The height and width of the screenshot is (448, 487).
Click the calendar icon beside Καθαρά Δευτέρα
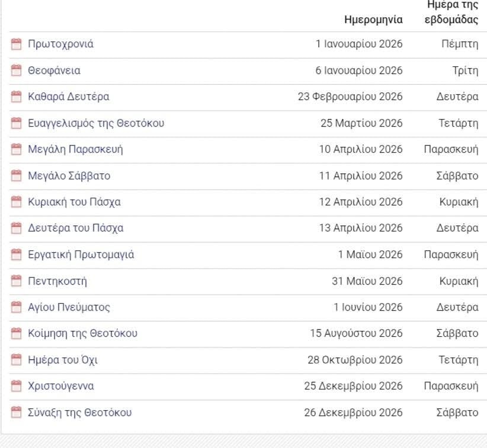17,97
